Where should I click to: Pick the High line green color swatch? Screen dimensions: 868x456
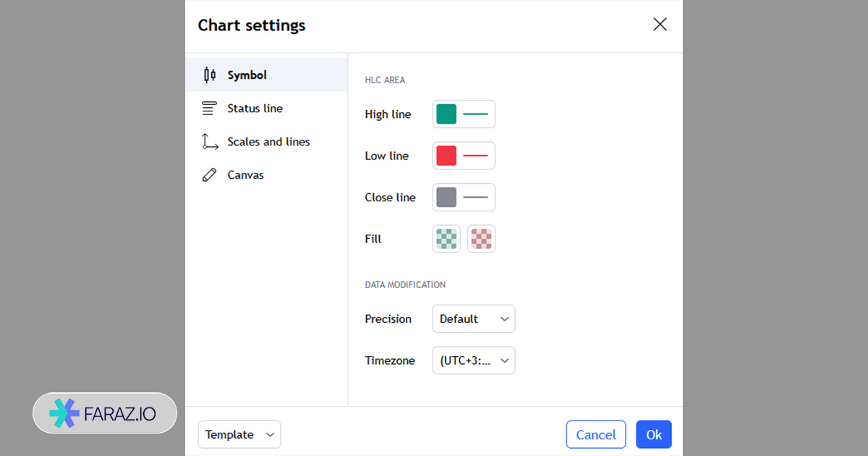pos(446,114)
